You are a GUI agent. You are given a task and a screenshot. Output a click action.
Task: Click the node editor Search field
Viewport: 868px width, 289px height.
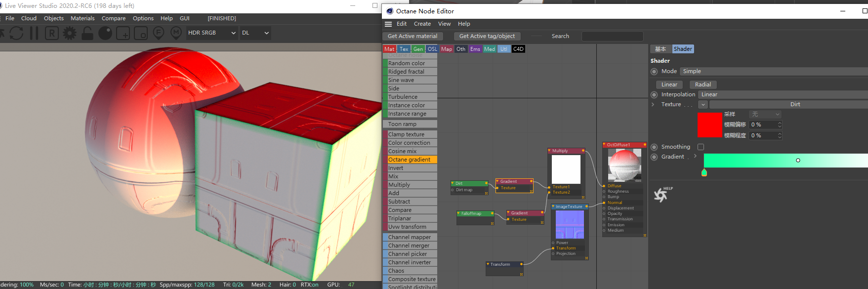click(x=612, y=36)
